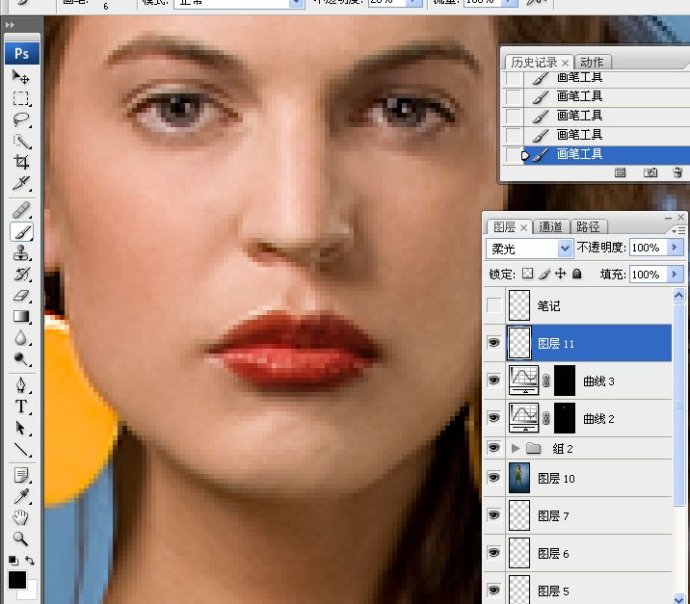Select the Gradient tool

pyautogui.click(x=21, y=317)
